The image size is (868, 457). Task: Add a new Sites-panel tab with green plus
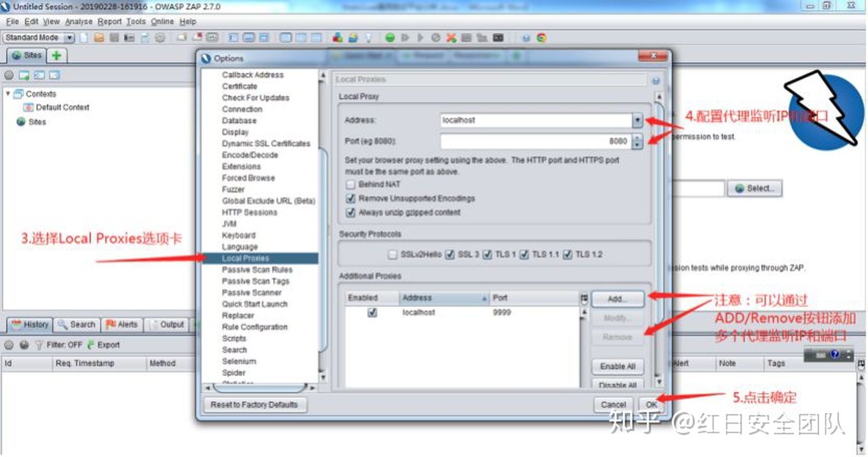click(56, 55)
